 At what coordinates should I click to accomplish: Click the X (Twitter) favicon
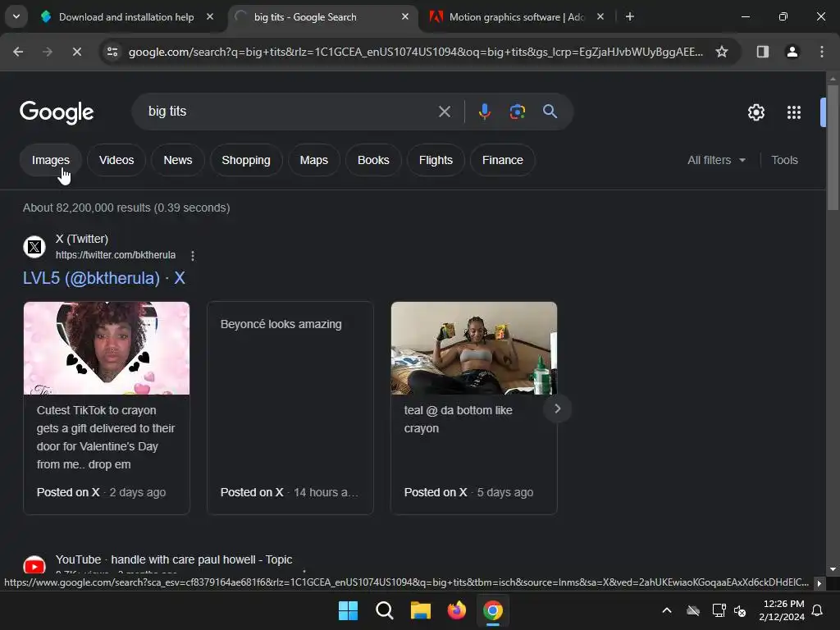[x=34, y=247]
